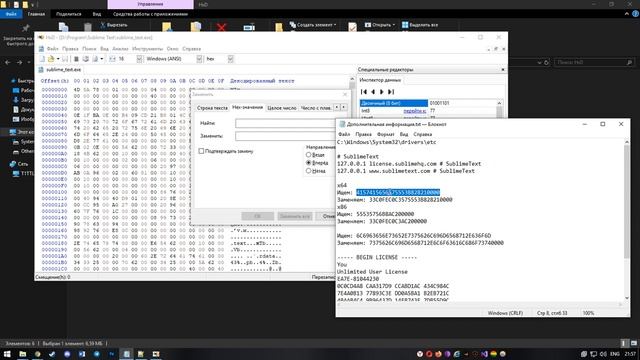
Task: Switch to the Число с плав. tab
Action: pos(316,108)
